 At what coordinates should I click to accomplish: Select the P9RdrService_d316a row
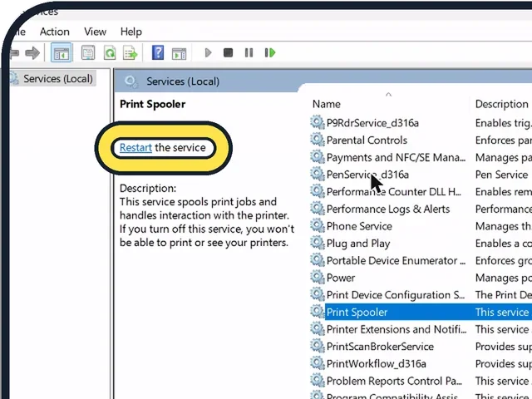372,123
